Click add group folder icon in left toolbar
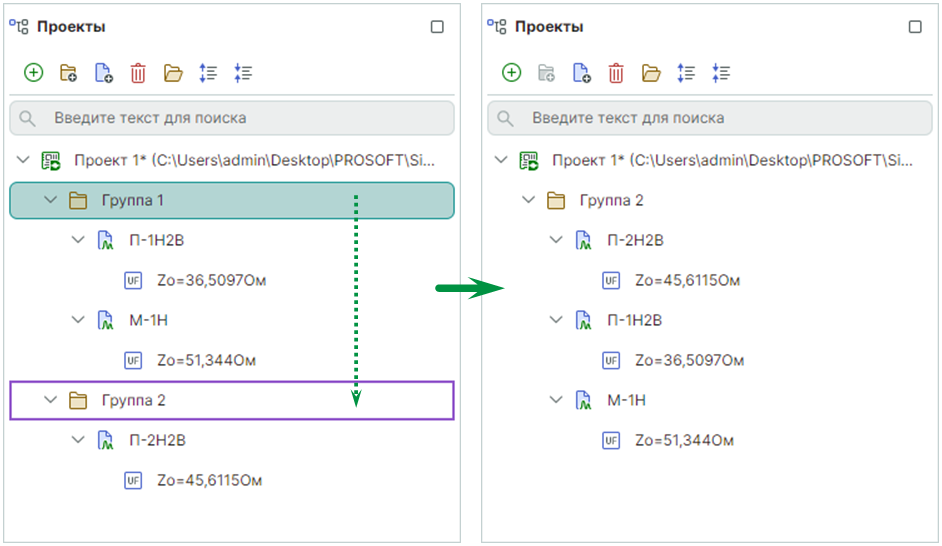942x546 pixels. [68, 72]
